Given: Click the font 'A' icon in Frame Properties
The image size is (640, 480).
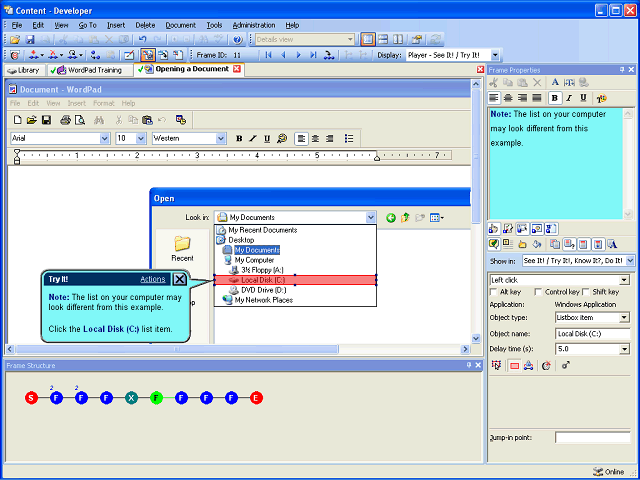Looking at the screenshot, I should click(x=555, y=82).
